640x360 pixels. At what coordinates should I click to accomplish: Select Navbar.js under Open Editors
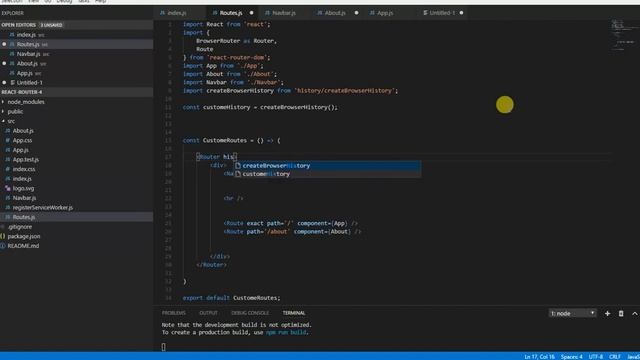pyautogui.click(x=28, y=54)
